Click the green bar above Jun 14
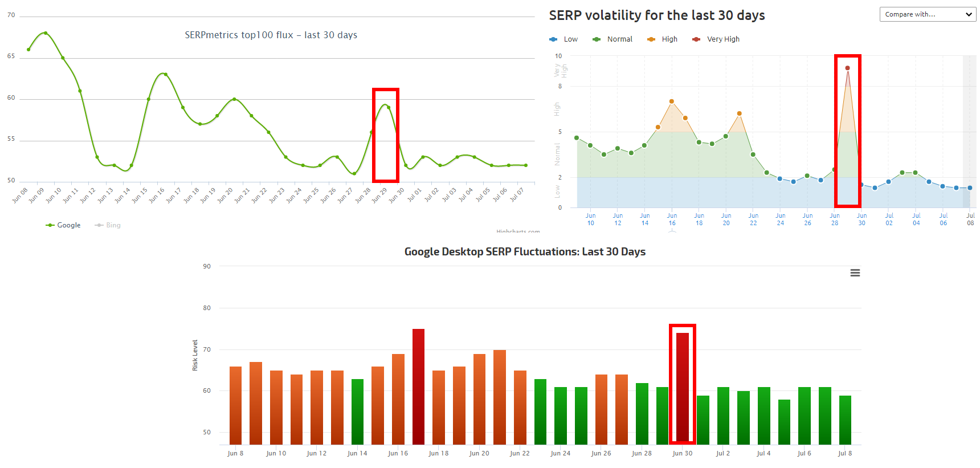This screenshot has width=980, height=468. pyautogui.click(x=357, y=412)
